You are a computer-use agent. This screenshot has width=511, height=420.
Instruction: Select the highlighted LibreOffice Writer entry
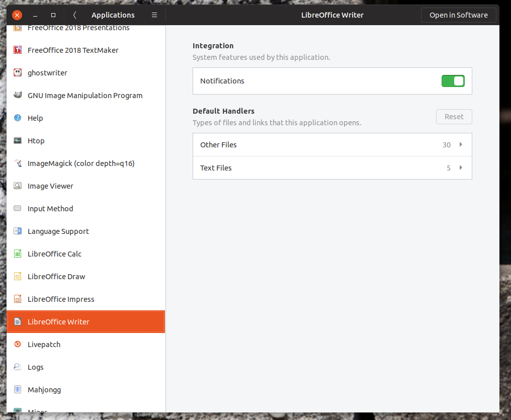[x=86, y=321]
